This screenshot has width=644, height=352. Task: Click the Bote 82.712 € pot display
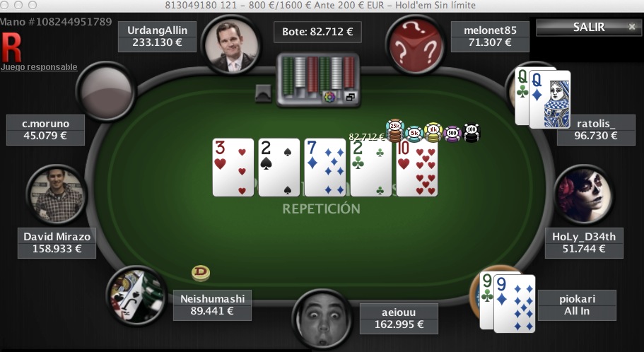tap(317, 32)
